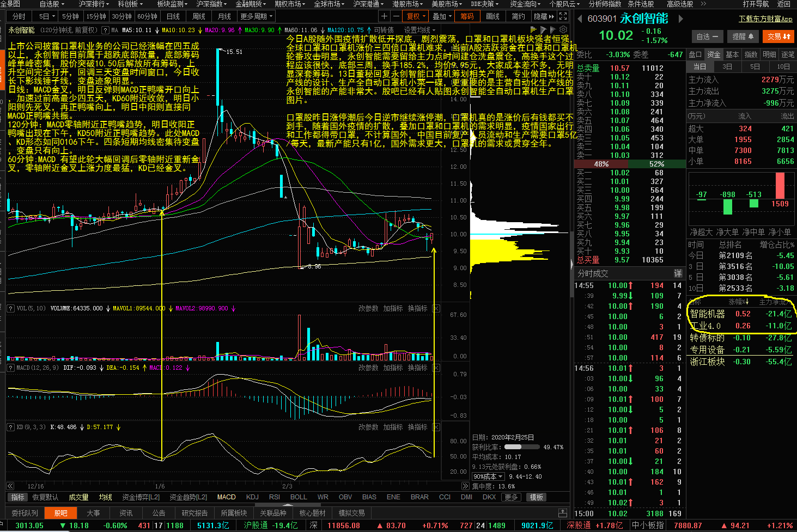The image size is (797, 532).
Task: Close the KD indicator pane
Action: [x=436, y=427]
